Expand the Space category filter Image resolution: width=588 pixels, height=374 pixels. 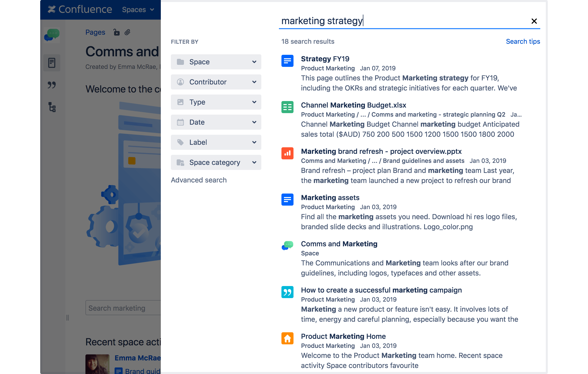click(216, 162)
